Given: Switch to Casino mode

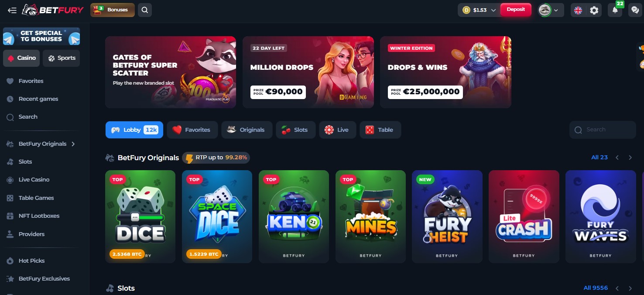Looking at the screenshot, I should pos(21,58).
